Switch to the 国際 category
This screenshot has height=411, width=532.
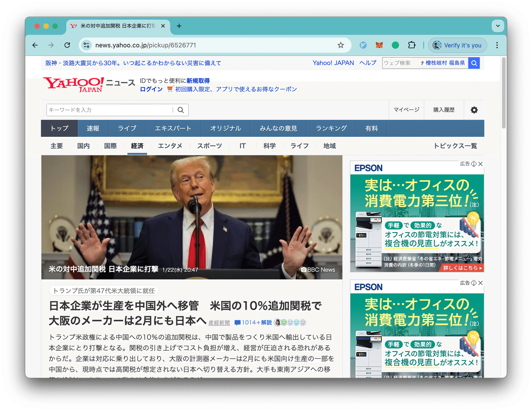click(110, 146)
